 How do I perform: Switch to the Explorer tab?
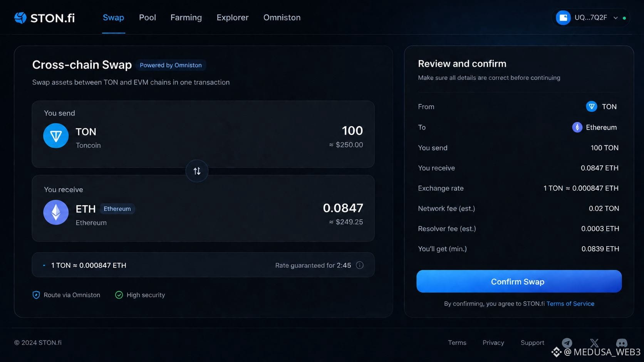[233, 17]
